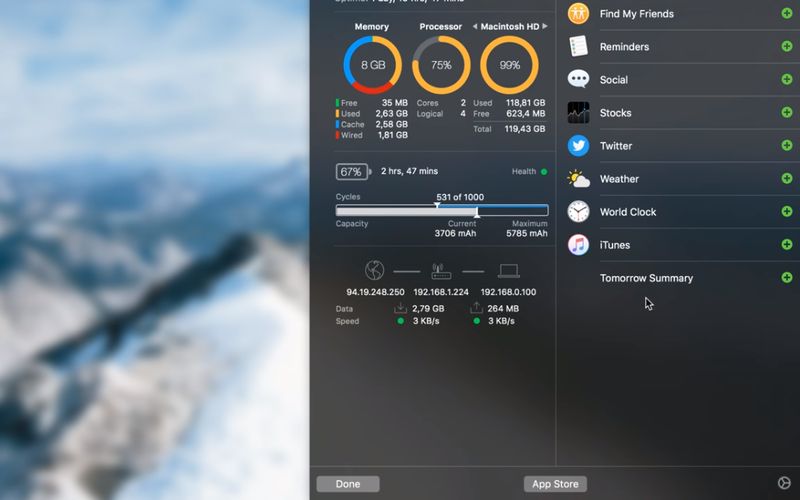Click the Find My Friends app icon
The image size is (800, 500).
578,13
